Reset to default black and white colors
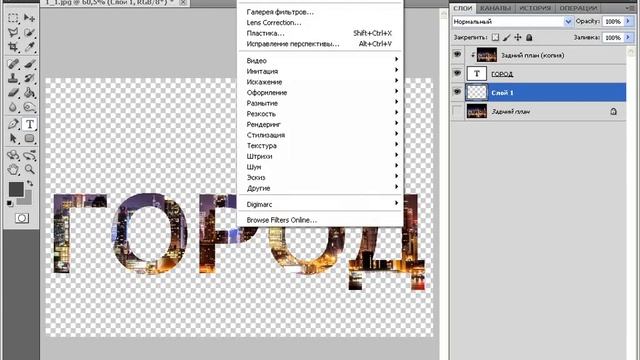Viewport: 640px width, 360px height. click(10, 203)
